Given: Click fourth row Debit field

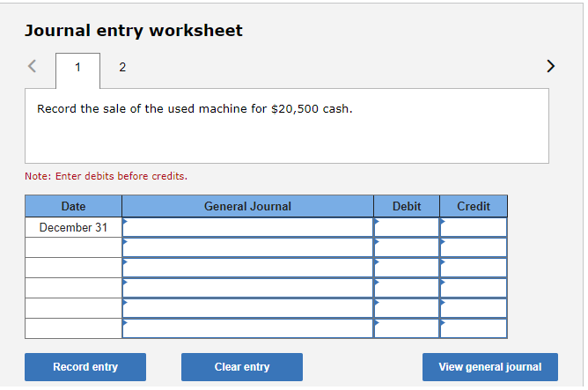Looking at the screenshot, I should pyautogui.click(x=407, y=288).
